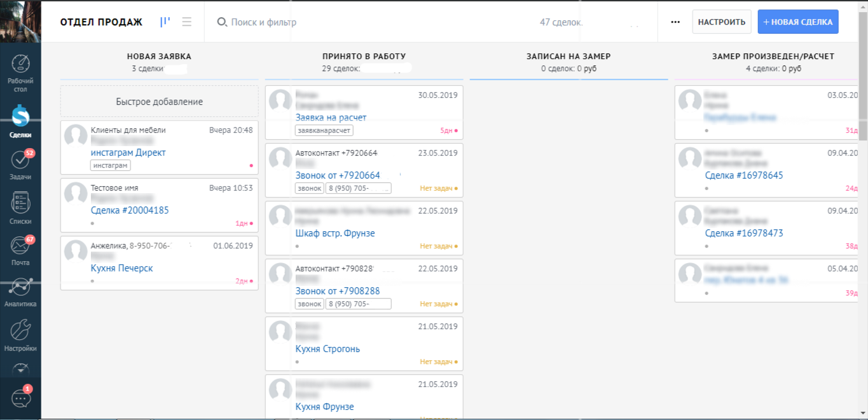Click contact avatar on Тестовое имя card
The height and width of the screenshot is (420, 868).
76,194
